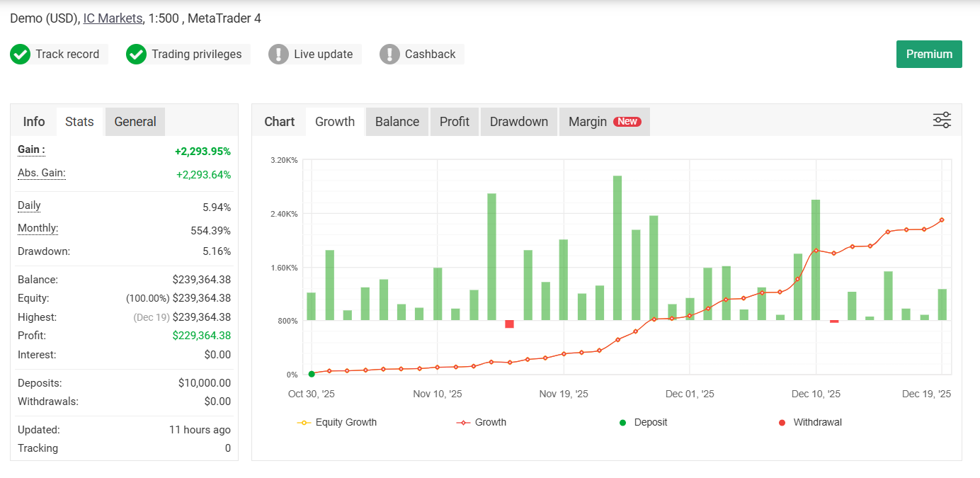The height and width of the screenshot is (478, 980).
Task: Click the green Deposit dot on chart
Action: 312,374
